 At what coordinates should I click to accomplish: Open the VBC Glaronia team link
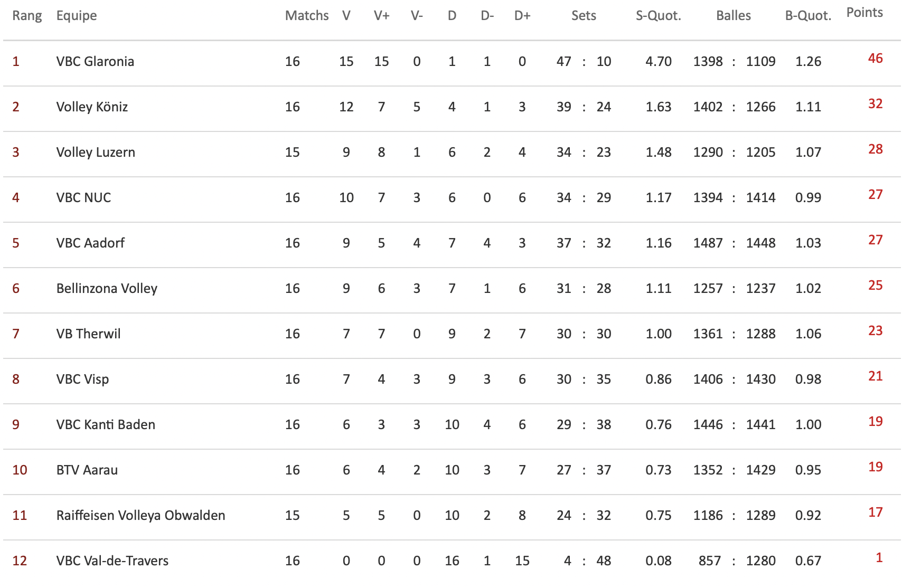click(x=95, y=61)
